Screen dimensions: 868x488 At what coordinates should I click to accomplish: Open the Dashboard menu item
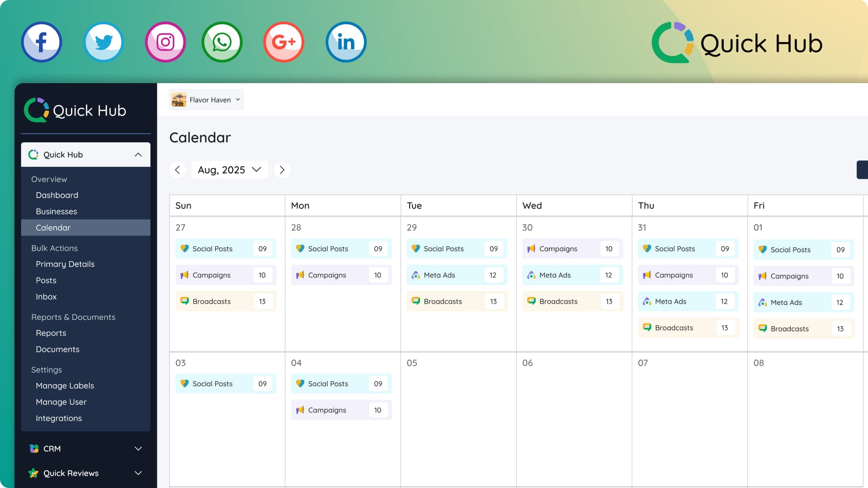57,195
